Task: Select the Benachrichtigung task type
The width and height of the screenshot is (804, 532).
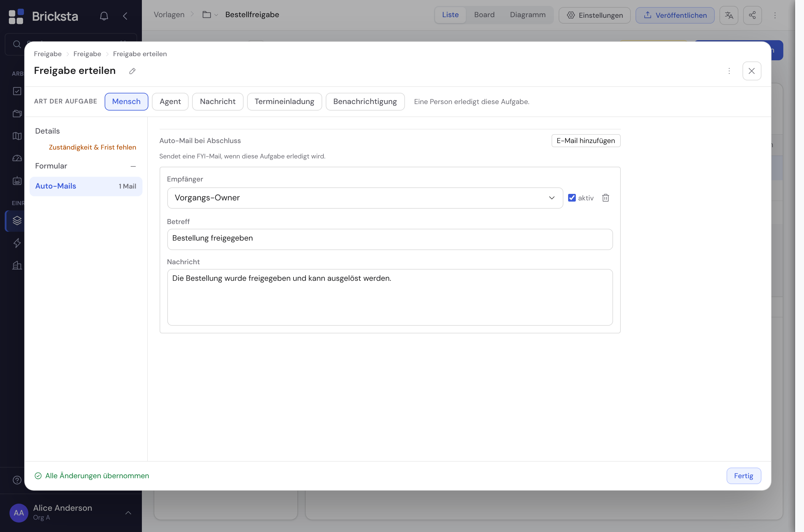Action: coord(365,101)
